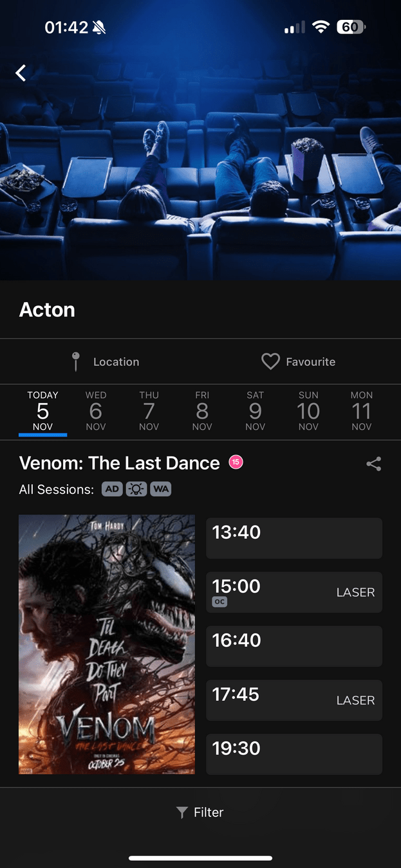Select the Thu 7 Nov date tab

pyautogui.click(x=149, y=411)
